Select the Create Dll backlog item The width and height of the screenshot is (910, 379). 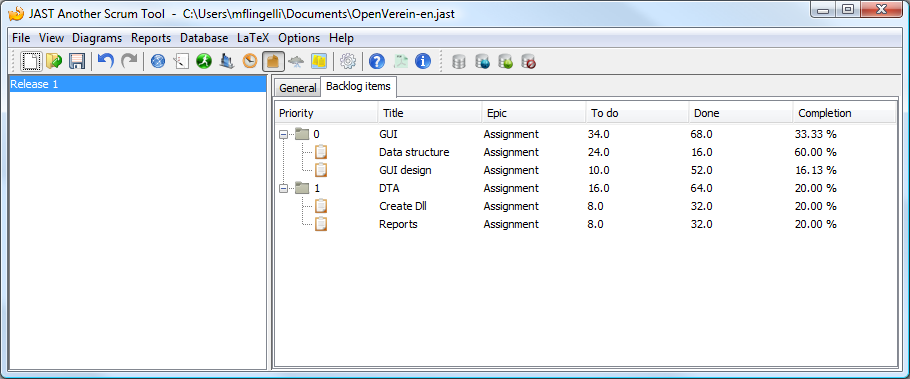[x=403, y=206]
